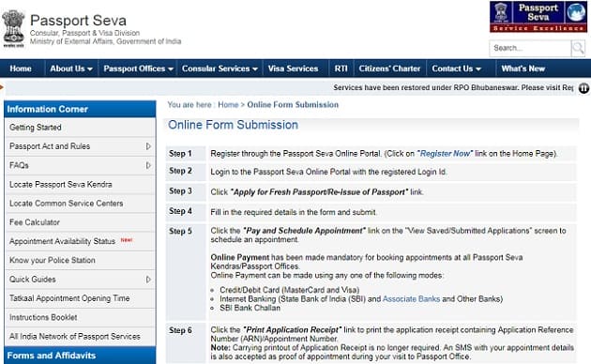Click the Passport Seva site title
The height and width of the screenshot is (364, 591).
pos(78,21)
